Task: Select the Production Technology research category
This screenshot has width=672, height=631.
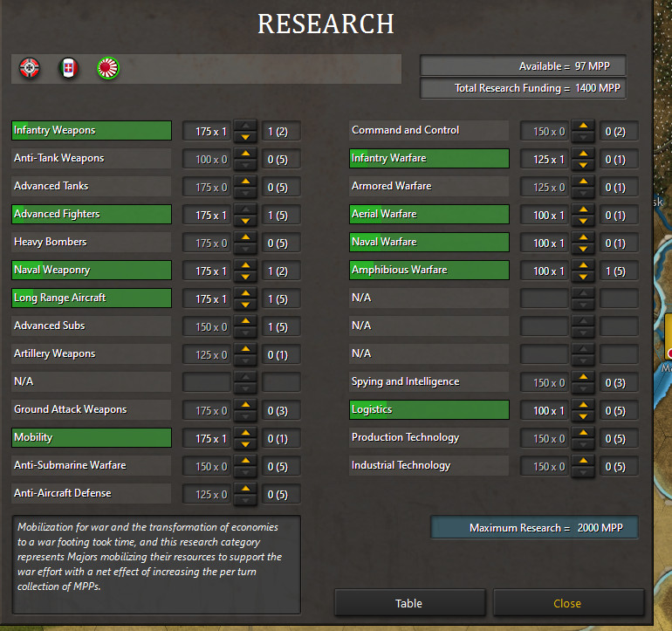Action: click(429, 437)
